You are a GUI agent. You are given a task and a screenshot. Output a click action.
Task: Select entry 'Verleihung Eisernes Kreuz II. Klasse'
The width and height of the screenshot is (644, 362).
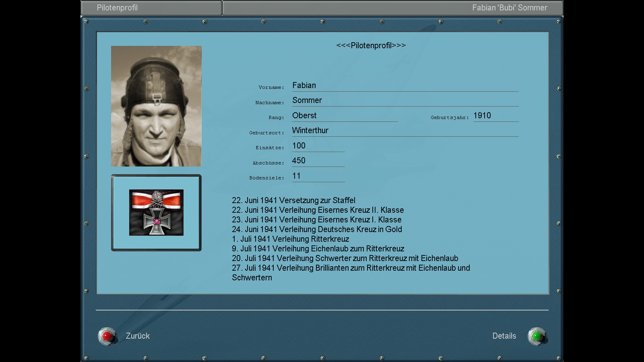pos(318,210)
